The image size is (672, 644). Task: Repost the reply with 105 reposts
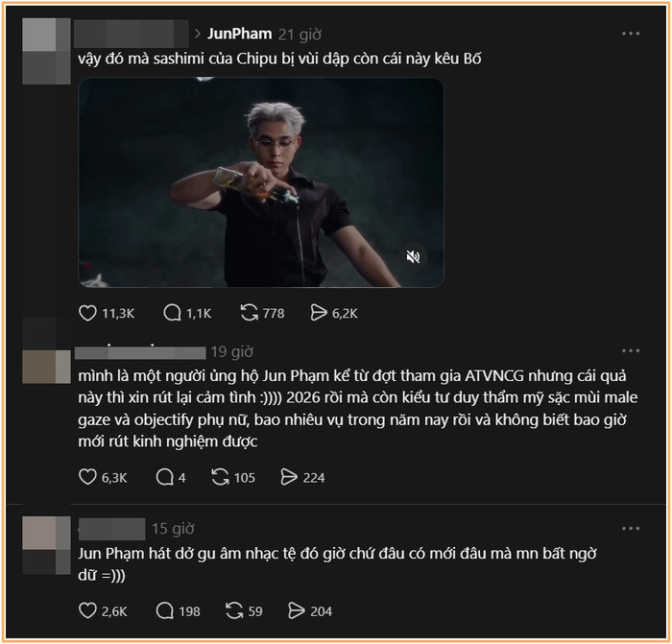pos(221,477)
